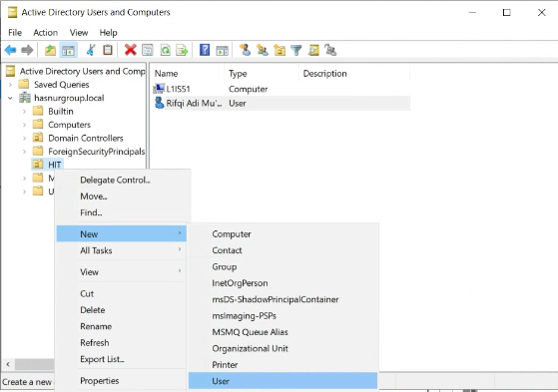This screenshot has width=558, height=392.
Task: Expand the ForeignSecurityPrincipals tree node
Action: pos(24,152)
